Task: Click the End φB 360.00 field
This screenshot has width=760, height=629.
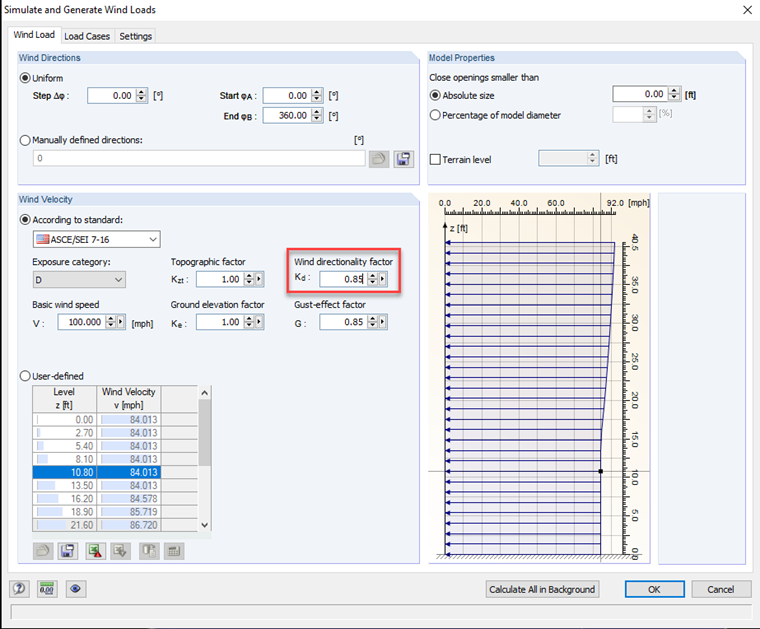Action: (x=287, y=115)
